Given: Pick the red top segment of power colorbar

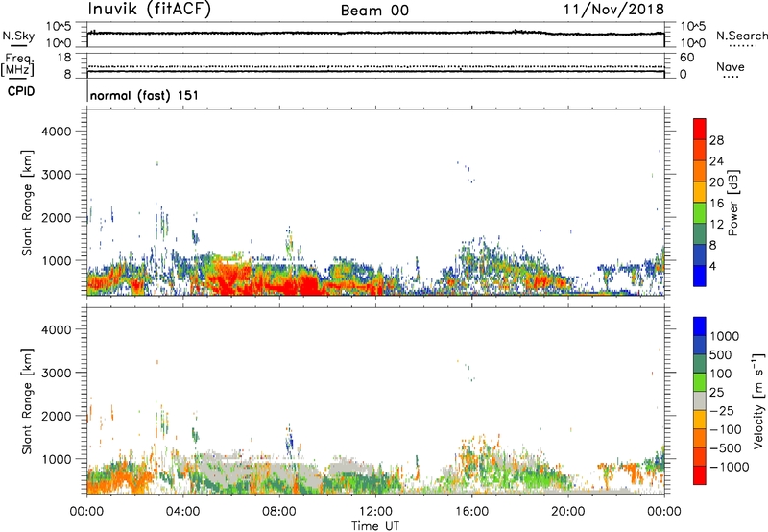Looking at the screenshot, I should [x=700, y=129].
